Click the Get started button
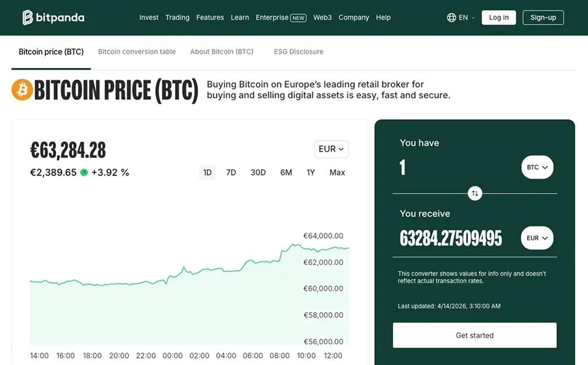The height and width of the screenshot is (365, 588). coord(475,335)
